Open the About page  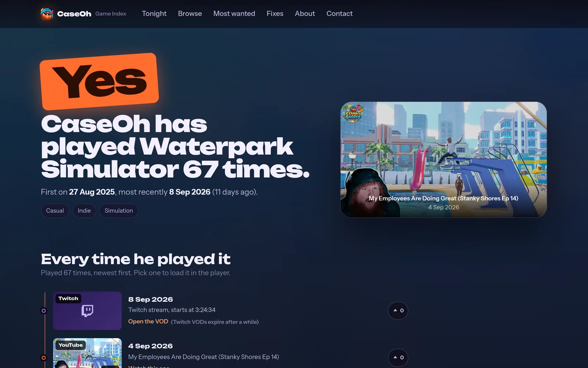(x=305, y=14)
